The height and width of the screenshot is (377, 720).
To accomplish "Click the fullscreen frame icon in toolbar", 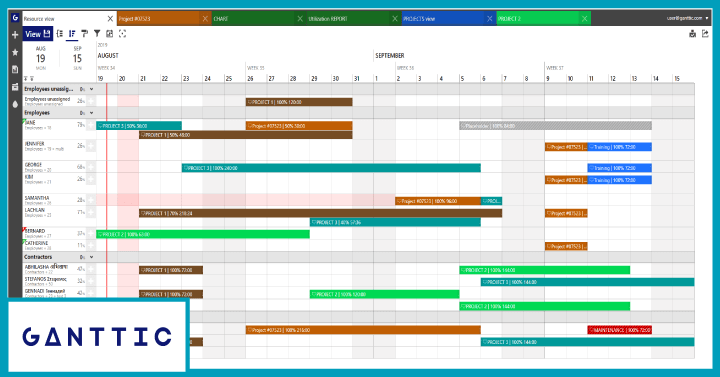I will (x=122, y=34).
